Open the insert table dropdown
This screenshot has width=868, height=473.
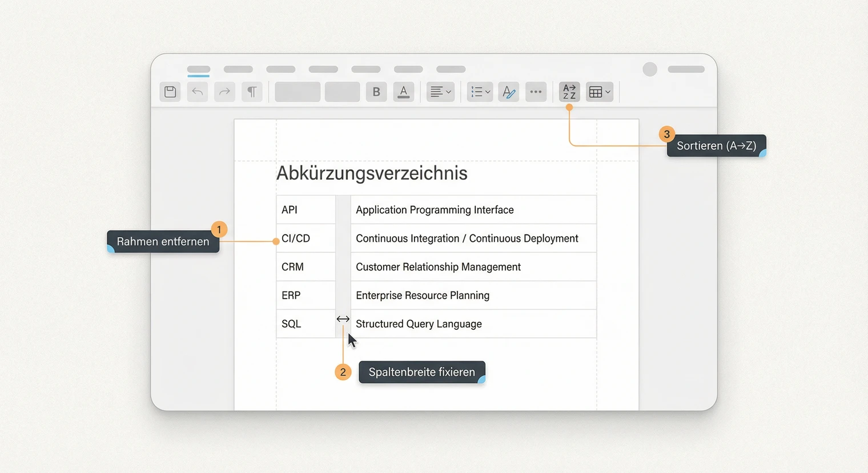pyautogui.click(x=600, y=92)
